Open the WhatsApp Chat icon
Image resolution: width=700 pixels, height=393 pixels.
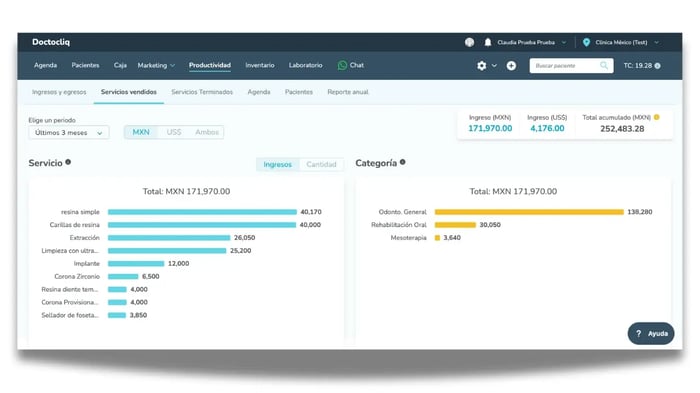342,65
